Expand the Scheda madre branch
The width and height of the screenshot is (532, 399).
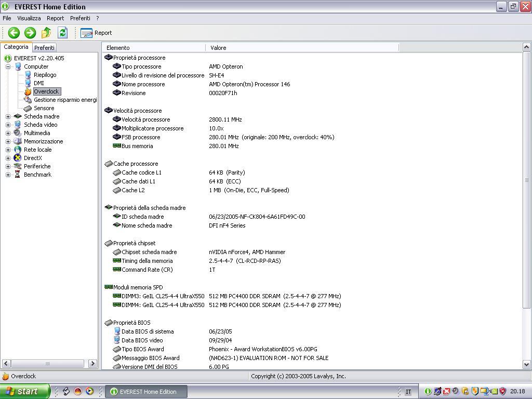point(8,117)
